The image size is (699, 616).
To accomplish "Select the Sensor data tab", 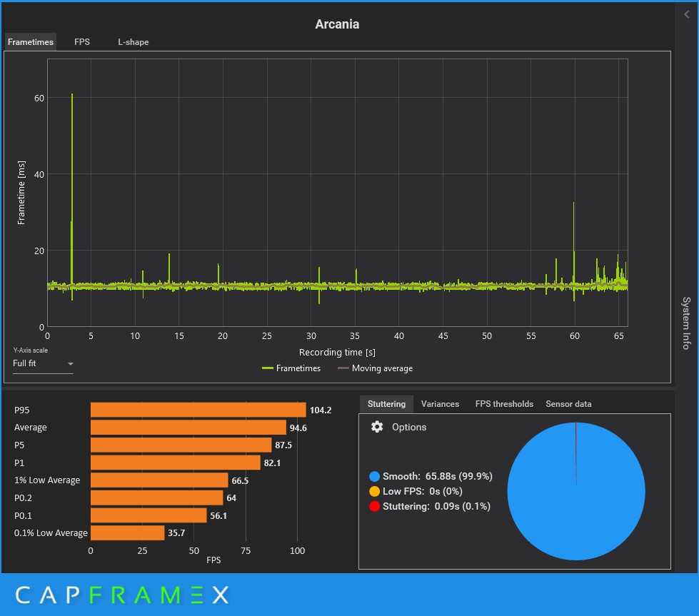I will 568,404.
